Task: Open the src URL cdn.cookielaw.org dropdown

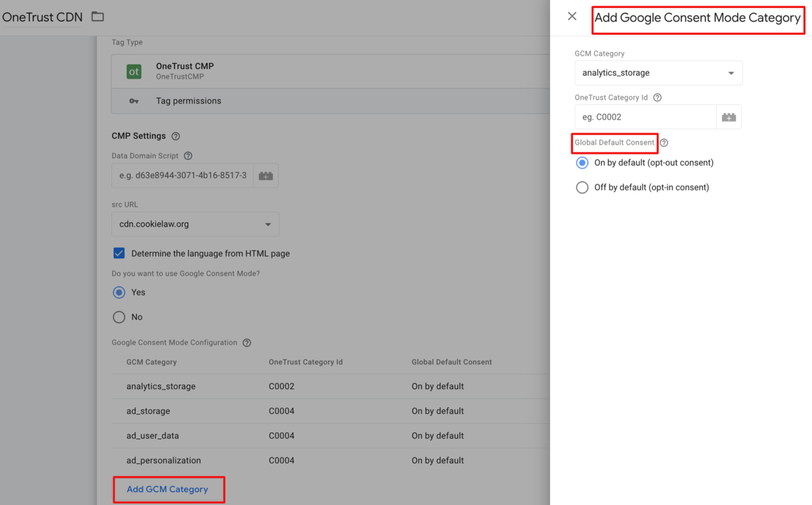Action: click(x=195, y=224)
